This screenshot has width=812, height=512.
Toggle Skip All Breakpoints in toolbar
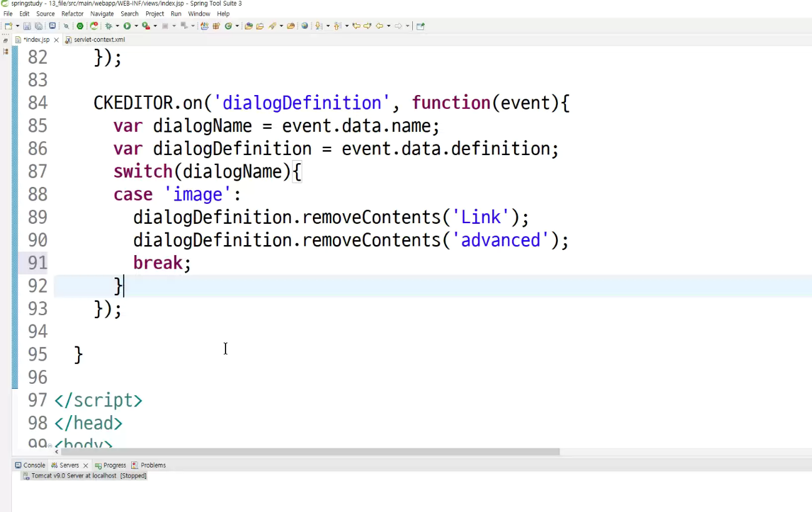coord(66,26)
